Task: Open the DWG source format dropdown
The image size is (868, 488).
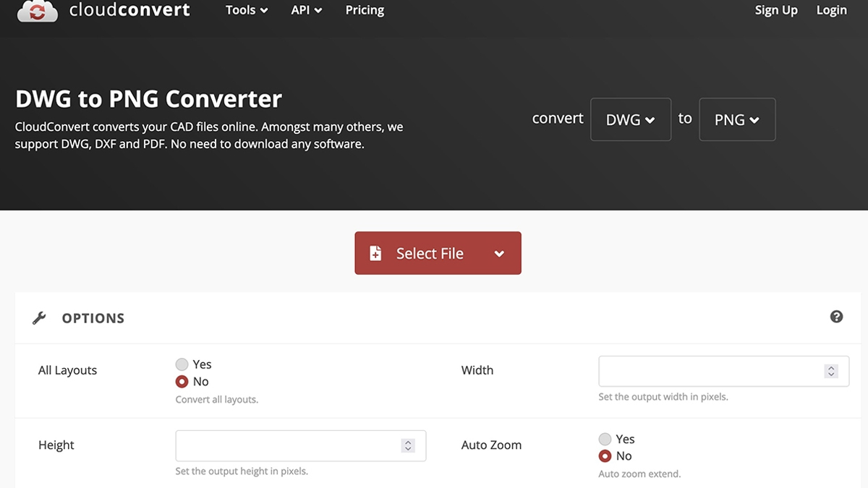Action: [631, 119]
